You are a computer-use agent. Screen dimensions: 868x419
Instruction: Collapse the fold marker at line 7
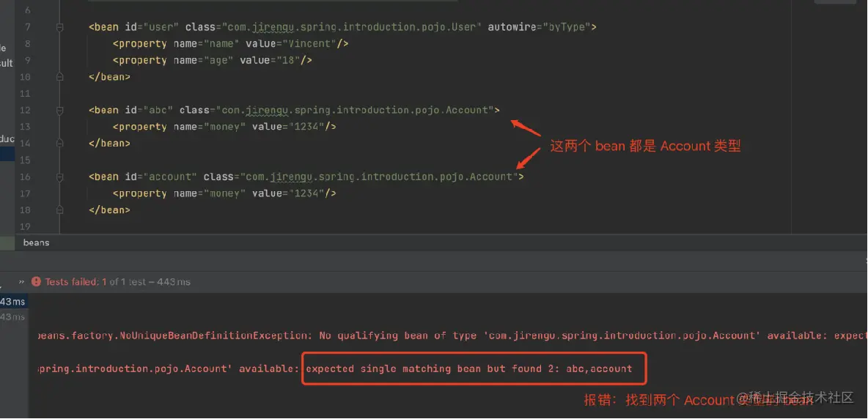[x=60, y=27]
